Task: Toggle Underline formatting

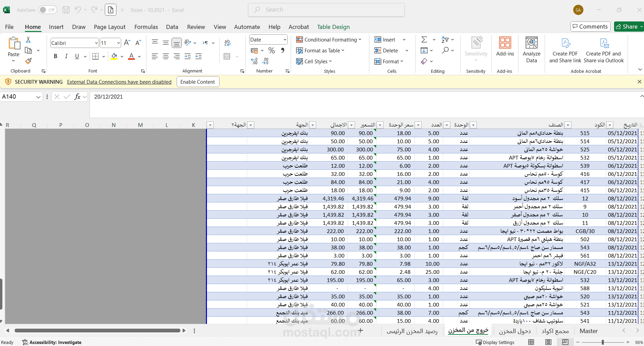Action: [x=77, y=56]
